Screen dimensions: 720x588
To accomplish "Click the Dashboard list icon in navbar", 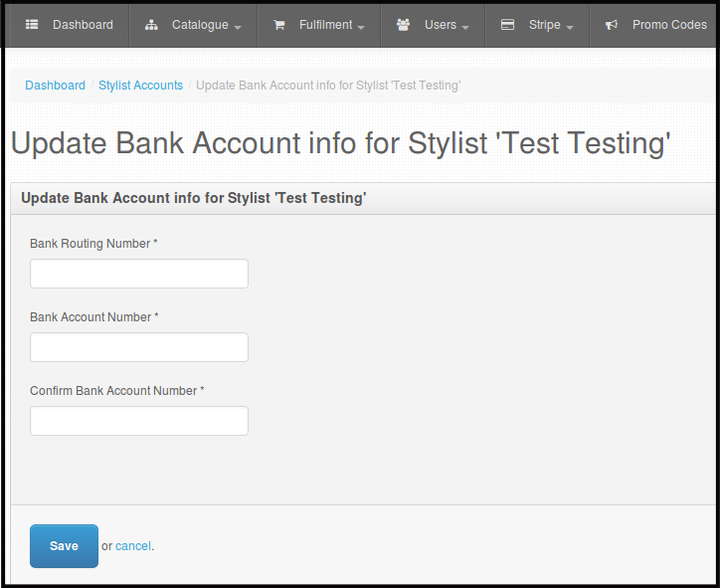I will 32,24.
